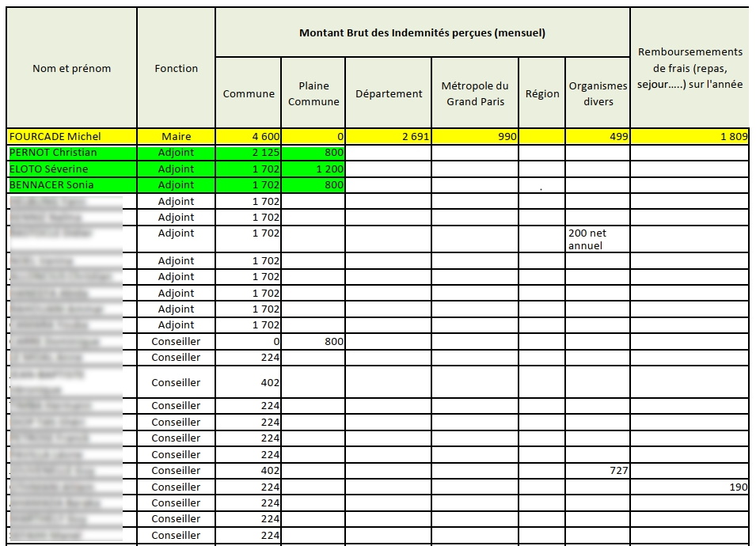The image size is (756, 546).
Task: Click the '727' Organismes divers value
Action: pos(598,471)
